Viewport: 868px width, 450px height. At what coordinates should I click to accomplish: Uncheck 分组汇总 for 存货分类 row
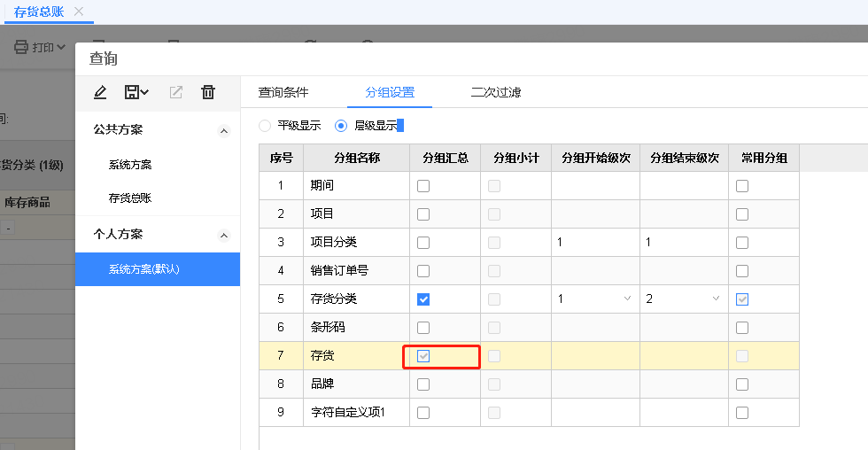(423, 299)
